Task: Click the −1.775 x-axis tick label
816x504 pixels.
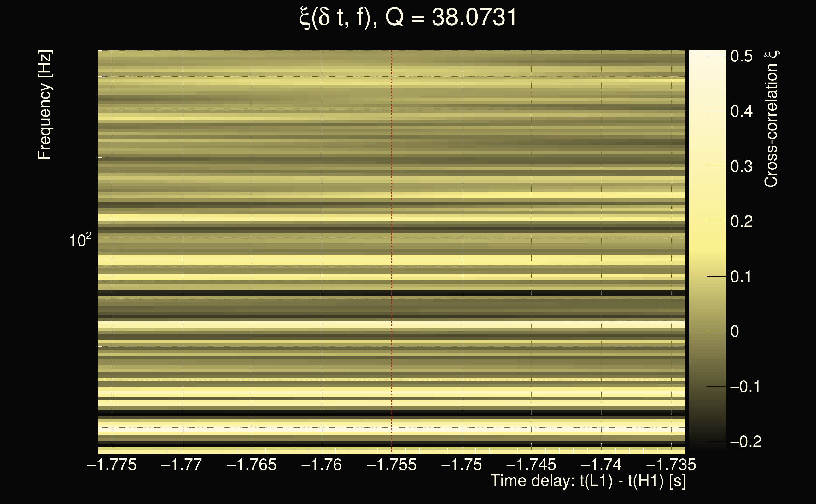Action: pos(112,465)
